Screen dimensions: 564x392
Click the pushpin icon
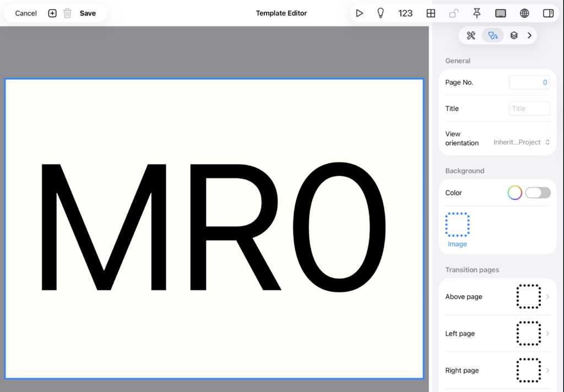(477, 13)
